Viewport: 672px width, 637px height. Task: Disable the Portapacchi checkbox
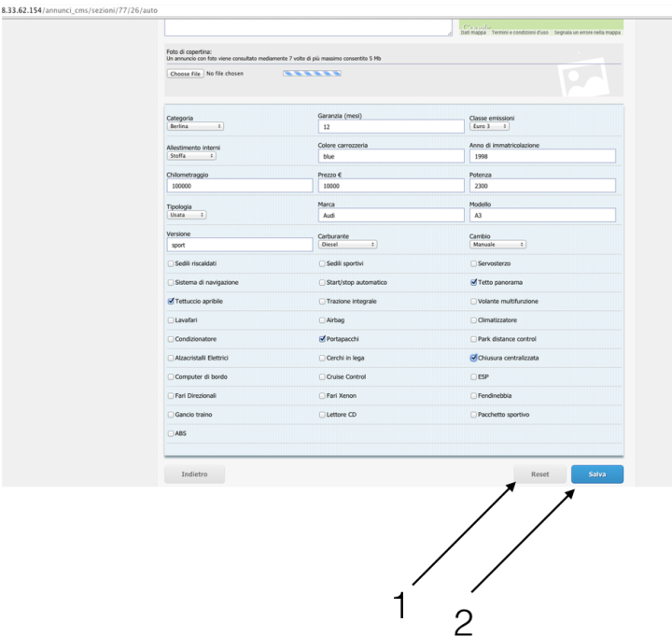point(322,338)
